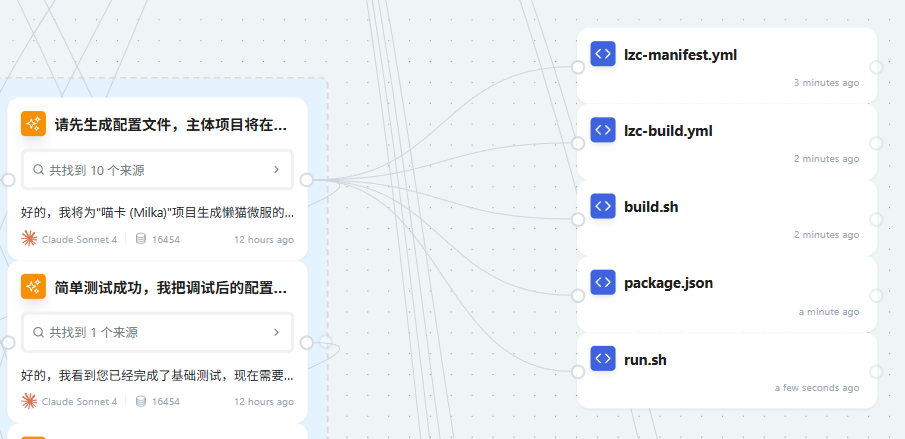Screen dimensions: 905x439
Task: Click Claude Sonnet 4 label on 简单测试成功 card
Action: coord(80,402)
